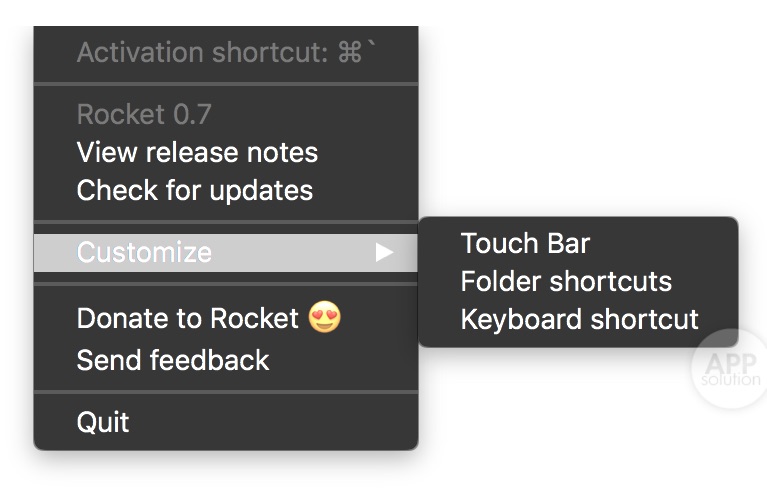
Task: View release notes for Rocket
Action: click(x=197, y=153)
